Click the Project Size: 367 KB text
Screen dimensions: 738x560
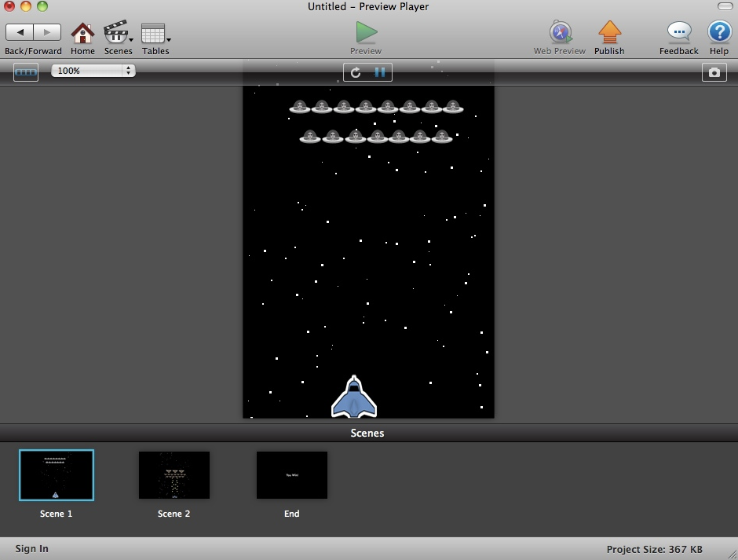(x=654, y=549)
